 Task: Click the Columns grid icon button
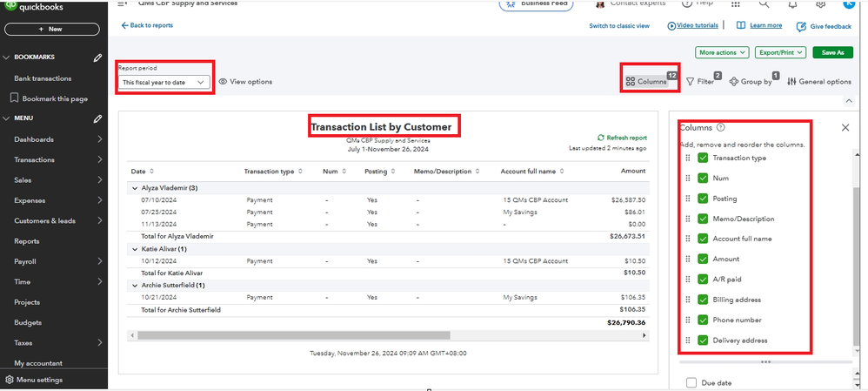(x=631, y=82)
